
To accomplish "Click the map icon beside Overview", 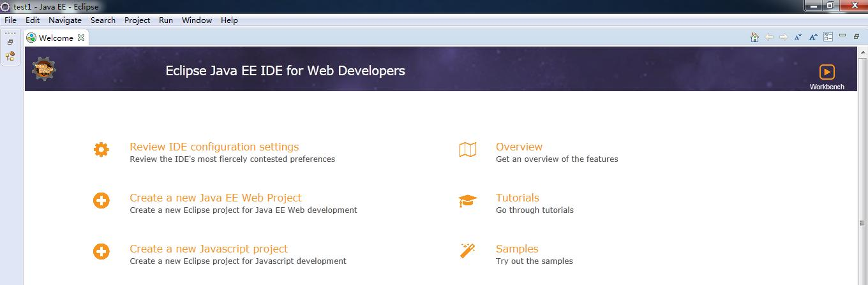I will click(468, 150).
